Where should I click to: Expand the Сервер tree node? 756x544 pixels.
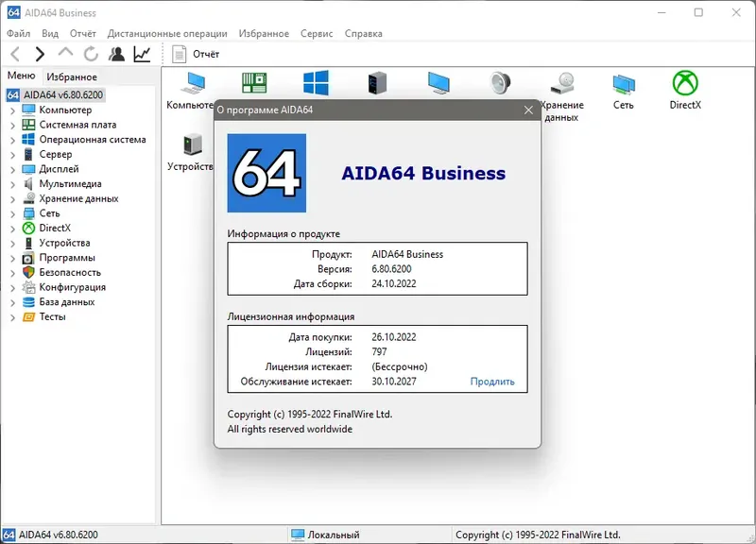(12, 155)
